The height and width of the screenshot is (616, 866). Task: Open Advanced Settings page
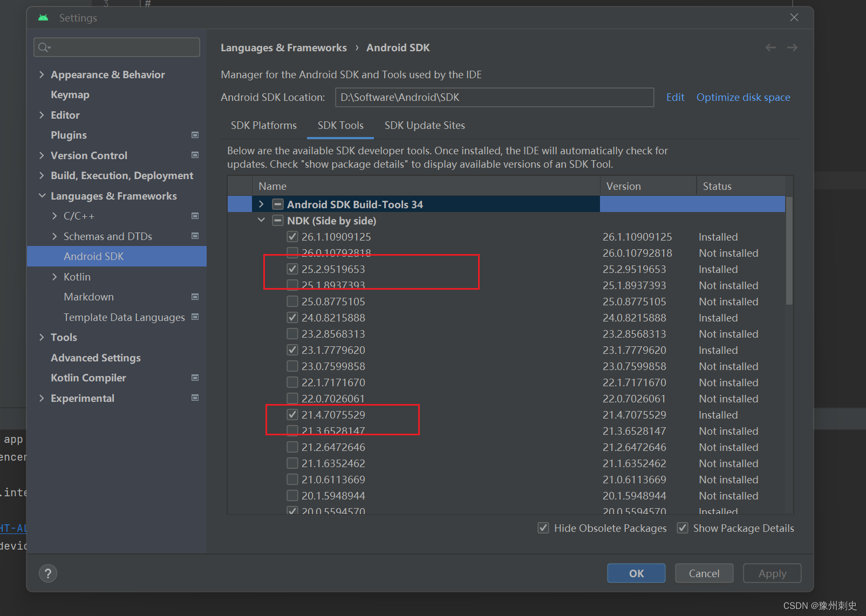coord(96,358)
